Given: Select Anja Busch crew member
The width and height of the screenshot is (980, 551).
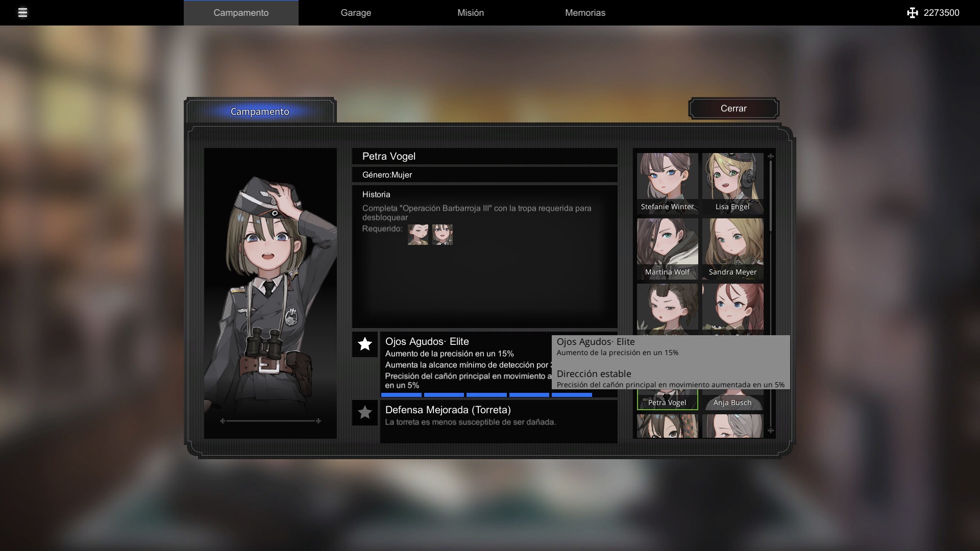Looking at the screenshot, I should 732,401.
